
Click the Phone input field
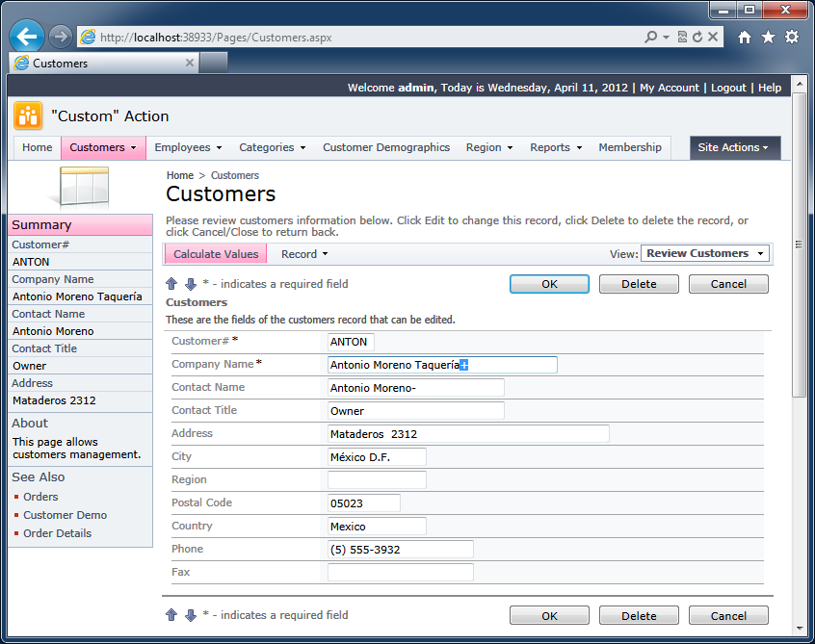click(400, 550)
